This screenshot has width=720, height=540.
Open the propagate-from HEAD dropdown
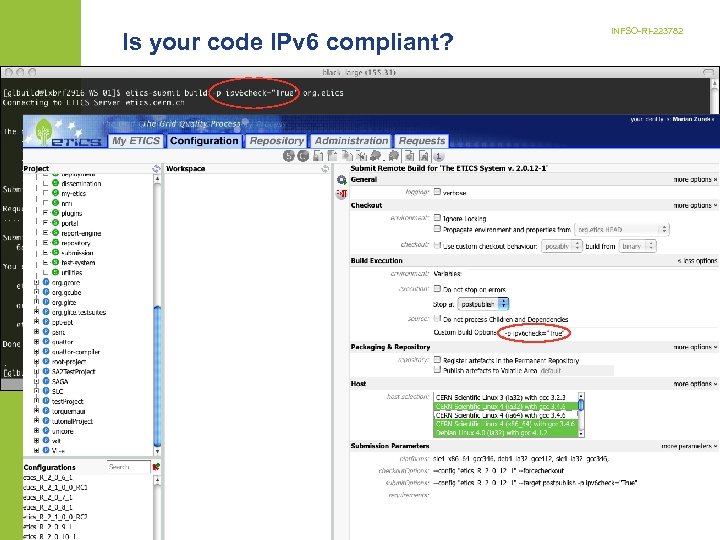point(622,229)
